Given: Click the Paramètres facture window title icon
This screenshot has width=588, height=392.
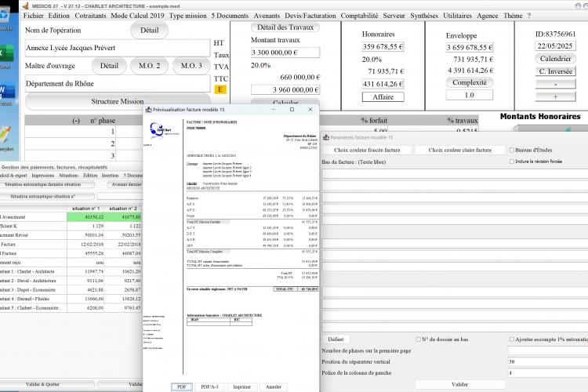Looking at the screenshot, I should coord(326,137).
